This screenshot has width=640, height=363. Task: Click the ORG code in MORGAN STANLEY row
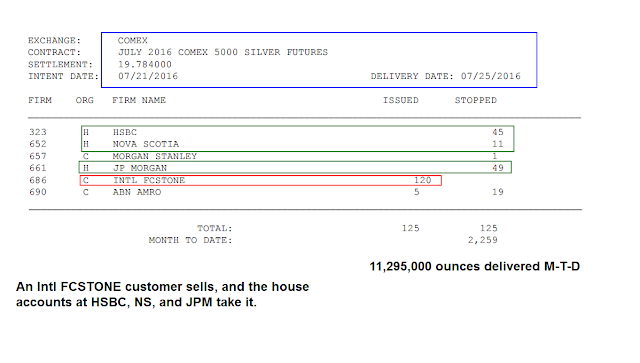86,156
